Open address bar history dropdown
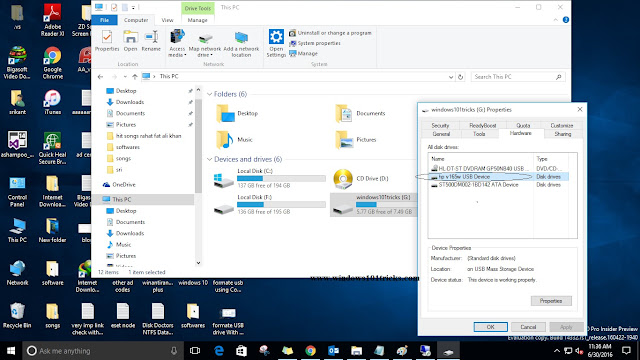Screen dimensions: 640x360 [451, 77]
